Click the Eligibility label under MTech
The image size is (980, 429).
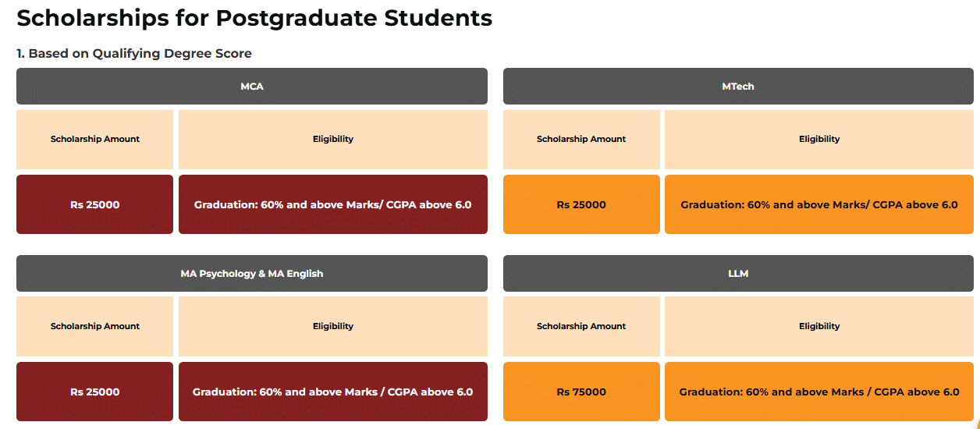819,140
